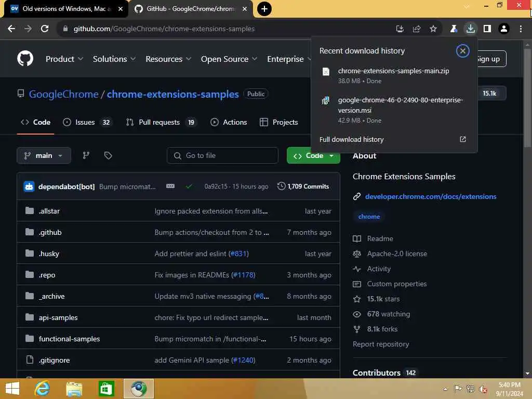Reload the page
The image size is (532, 399).
point(45,29)
